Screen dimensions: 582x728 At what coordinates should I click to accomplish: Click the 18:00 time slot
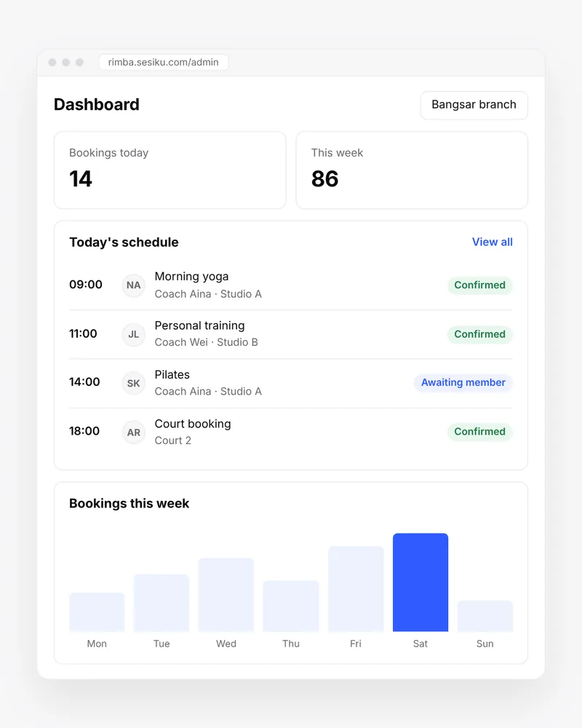[x=84, y=431]
